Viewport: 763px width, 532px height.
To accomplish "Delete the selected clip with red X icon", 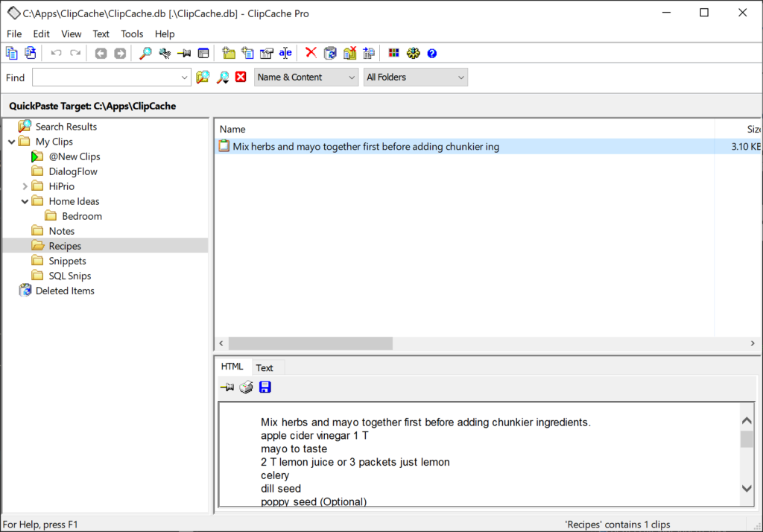I will 311,53.
